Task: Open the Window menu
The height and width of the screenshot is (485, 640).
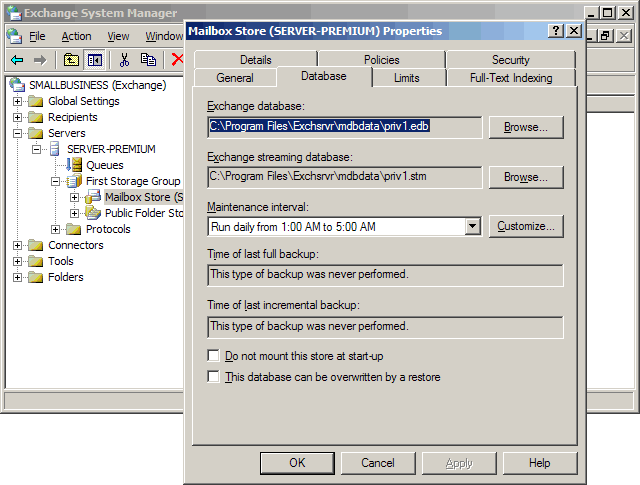Action: pyautogui.click(x=164, y=36)
